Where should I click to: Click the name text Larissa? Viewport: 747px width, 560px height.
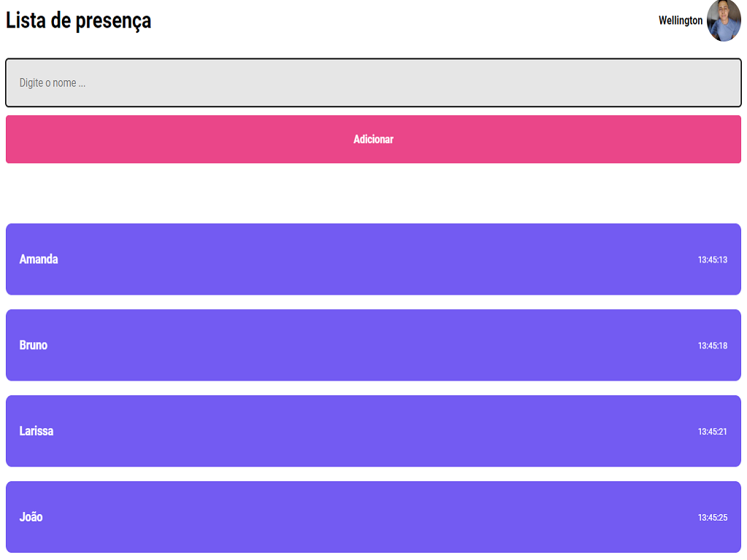[36, 431]
